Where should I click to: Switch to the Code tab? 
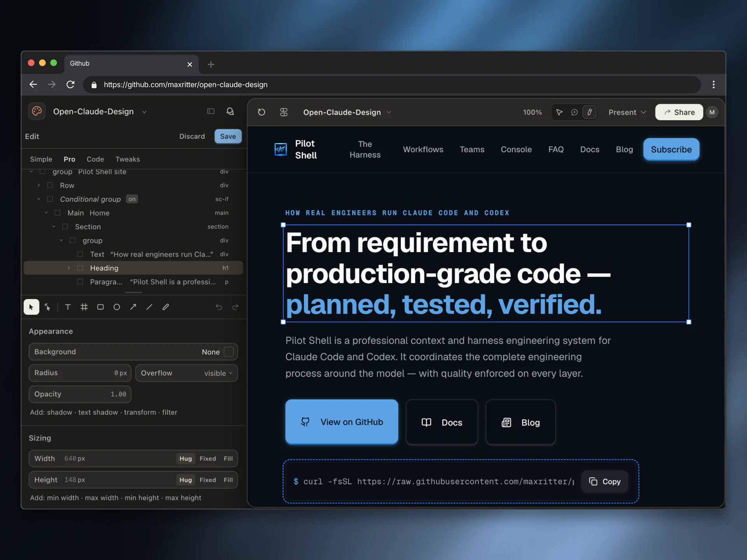95,159
